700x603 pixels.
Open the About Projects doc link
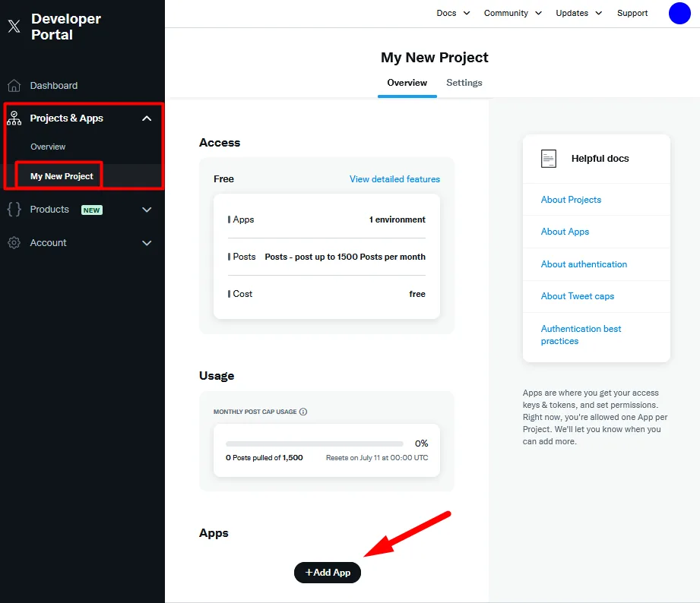pos(571,200)
